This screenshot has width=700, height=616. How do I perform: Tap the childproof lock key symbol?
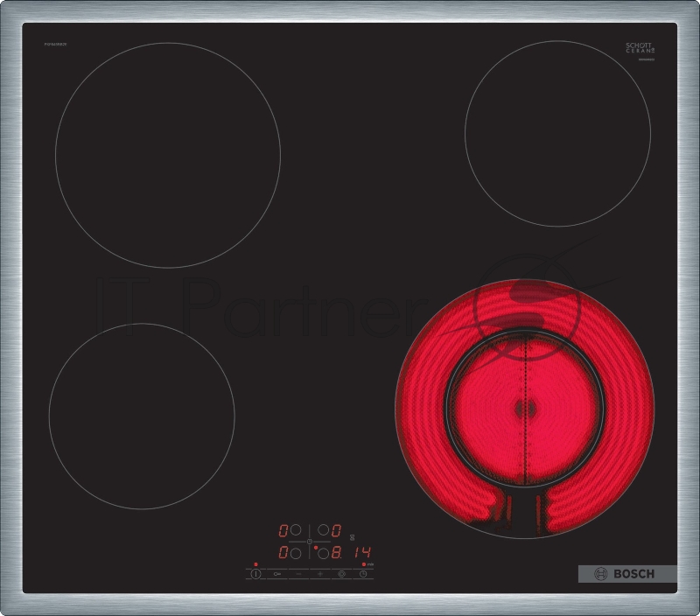pos(278,575)
